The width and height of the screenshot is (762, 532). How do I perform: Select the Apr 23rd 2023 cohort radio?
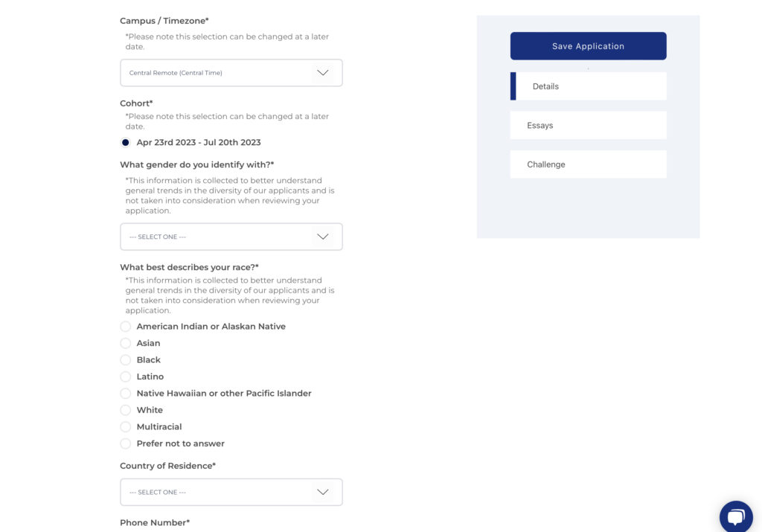point(126,143)
